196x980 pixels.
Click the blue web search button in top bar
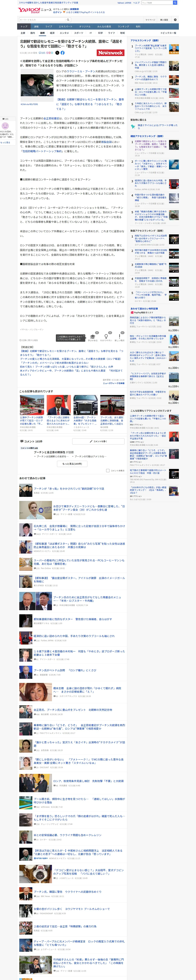[x=175, y=3]
